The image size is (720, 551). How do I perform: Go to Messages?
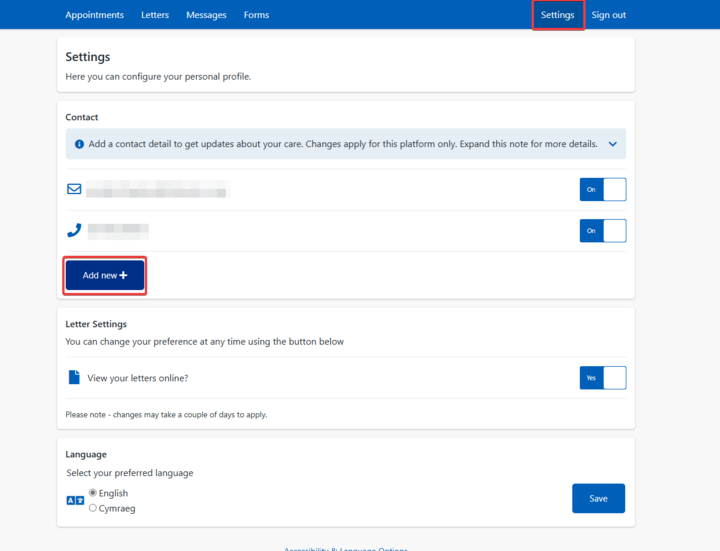[x=206, y=15]
